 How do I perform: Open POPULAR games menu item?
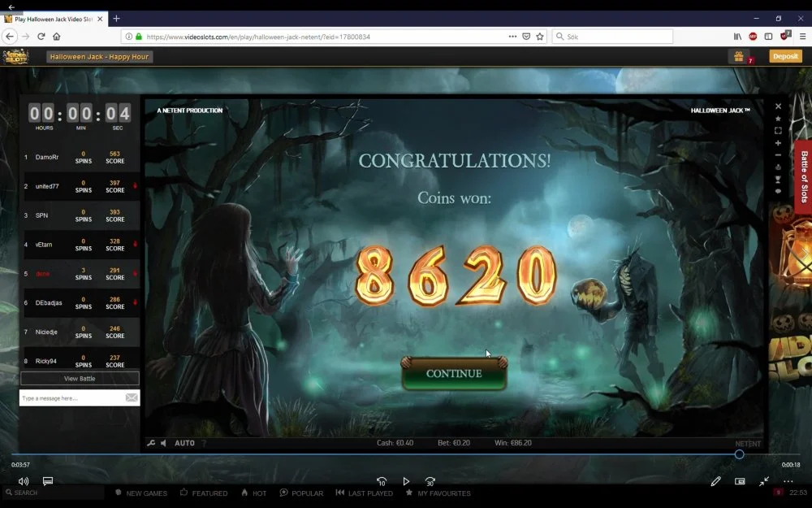[301, 493]
